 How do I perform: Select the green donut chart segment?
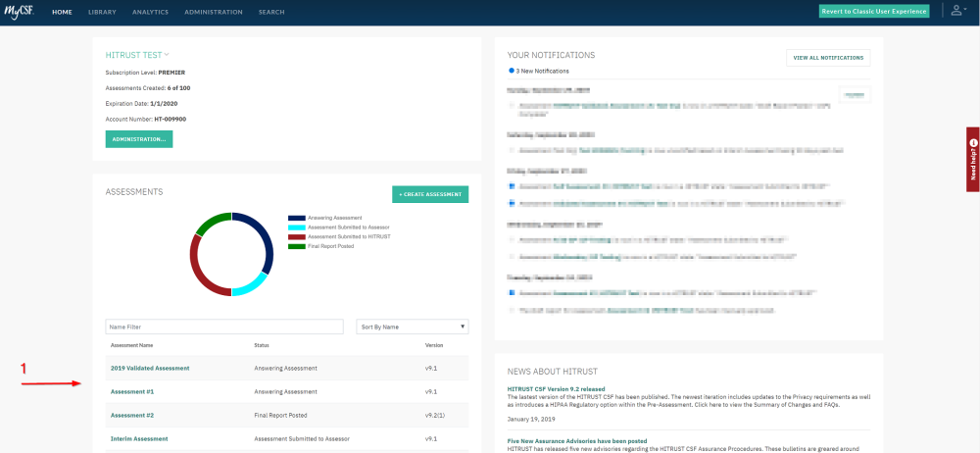213,223
